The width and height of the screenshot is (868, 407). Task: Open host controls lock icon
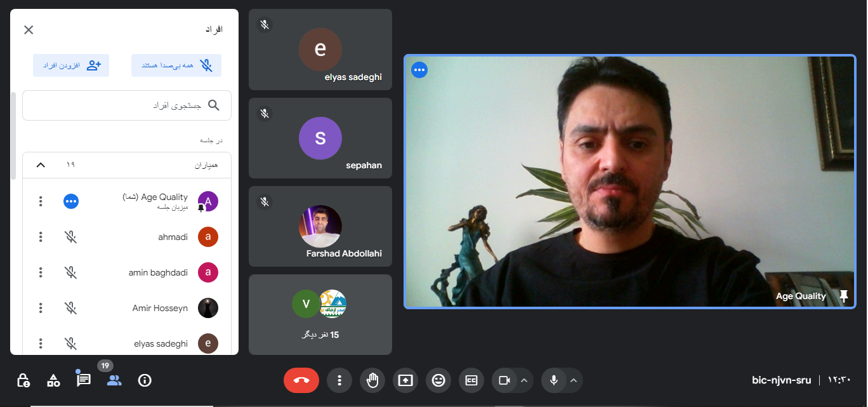click(23, 380)
